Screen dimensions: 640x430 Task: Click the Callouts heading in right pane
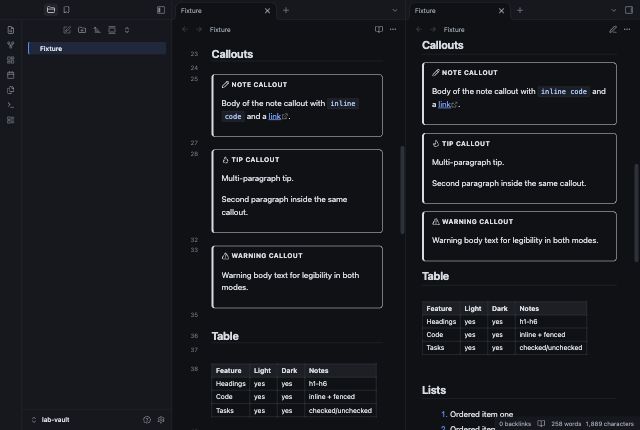[x=442, y=45]
